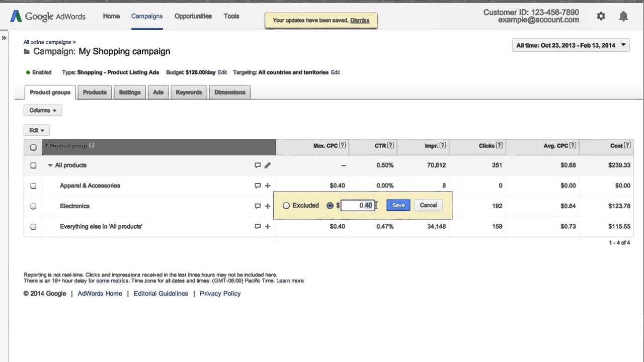This screenshot has height=362, width=644.
Task: Switch to the Keywords tab
Action: click(x=189, y=93)
